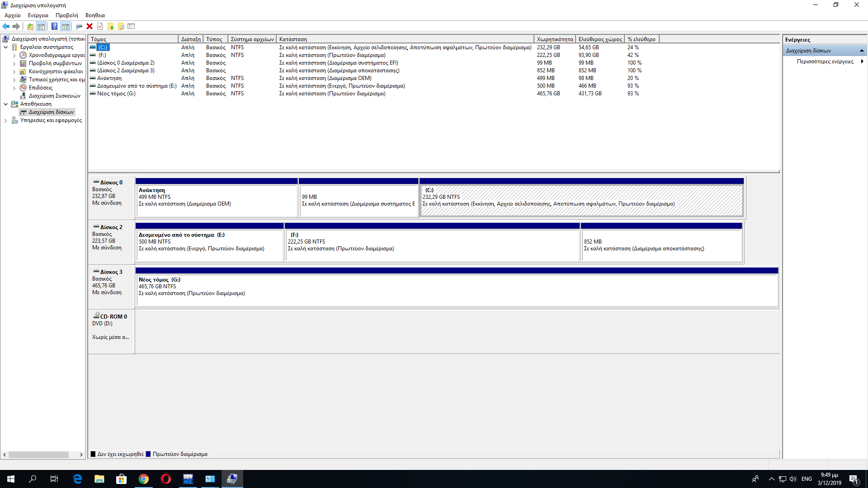The height and width of the screenshot is (488, 868).
Task: Click the Properties checkmark page icon
Action: point(100,26)
